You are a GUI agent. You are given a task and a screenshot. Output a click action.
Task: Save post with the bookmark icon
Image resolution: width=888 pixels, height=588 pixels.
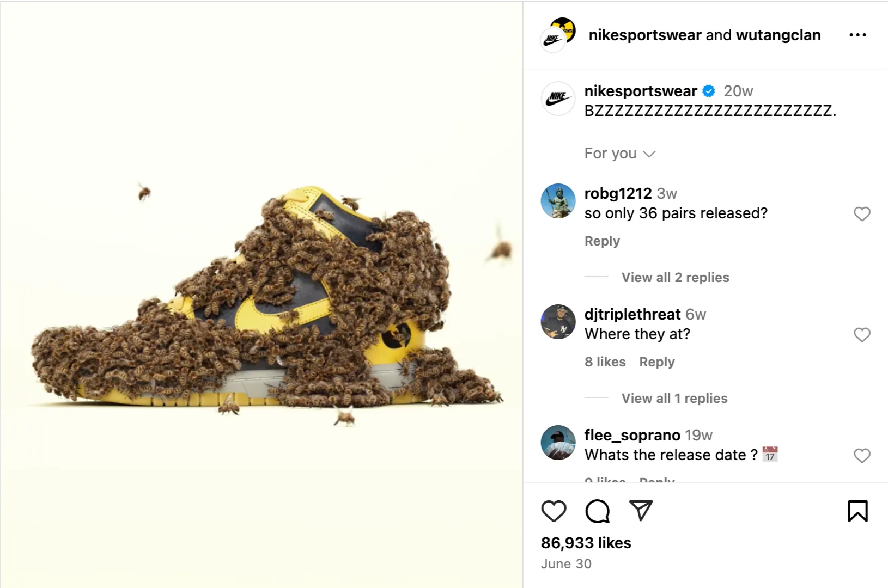tap(857, 511)
